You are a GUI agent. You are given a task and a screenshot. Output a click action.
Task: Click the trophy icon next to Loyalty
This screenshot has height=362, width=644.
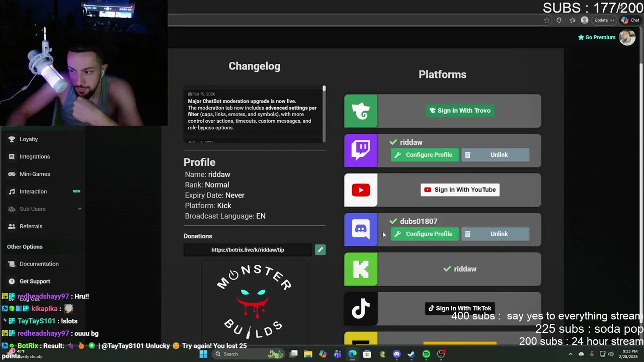[12, 139]
